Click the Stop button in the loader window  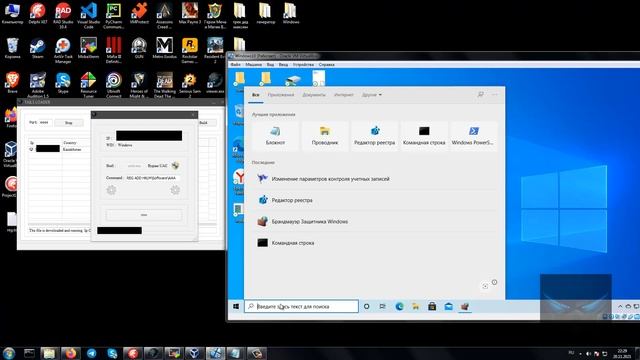point(69,122)
